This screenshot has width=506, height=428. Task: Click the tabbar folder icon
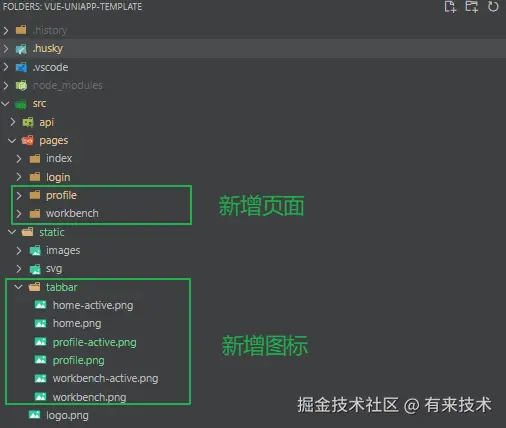pyautogui.click(x=34, y=287)
